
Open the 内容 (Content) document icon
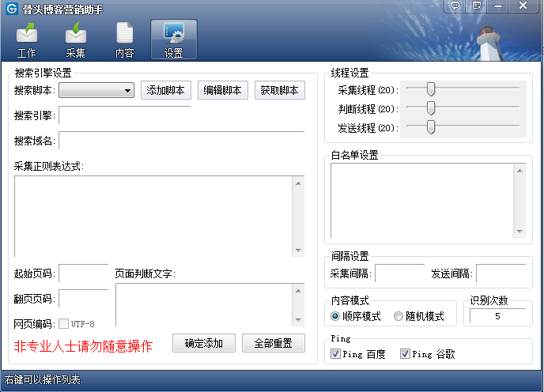click(125, 40)
